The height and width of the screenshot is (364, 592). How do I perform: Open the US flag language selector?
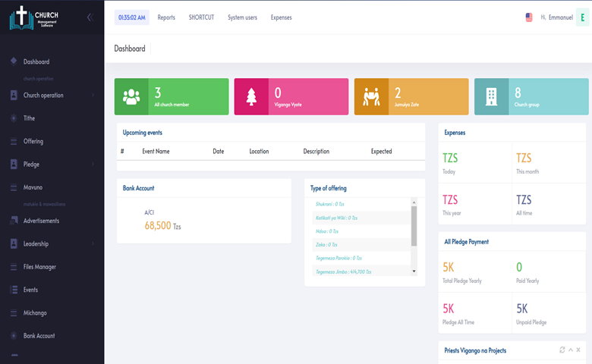click(529, 17)
